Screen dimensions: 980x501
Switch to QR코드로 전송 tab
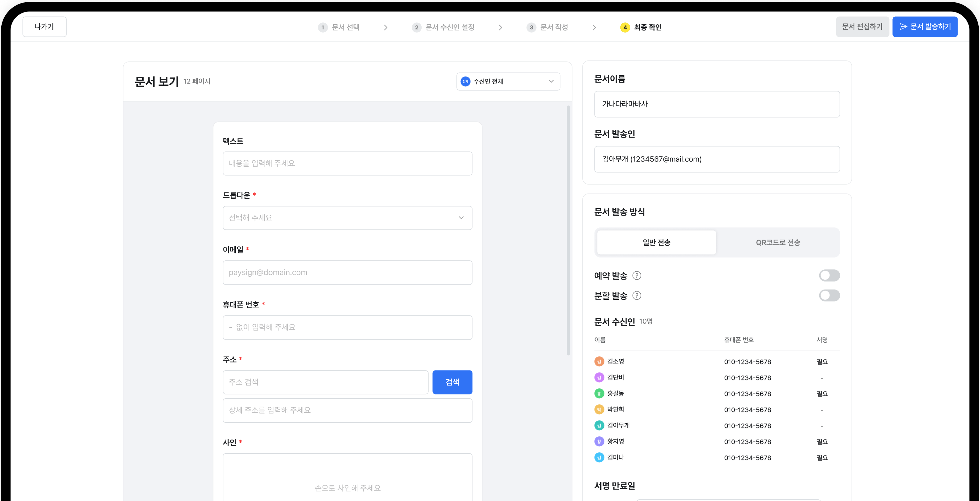click(778, 243)
